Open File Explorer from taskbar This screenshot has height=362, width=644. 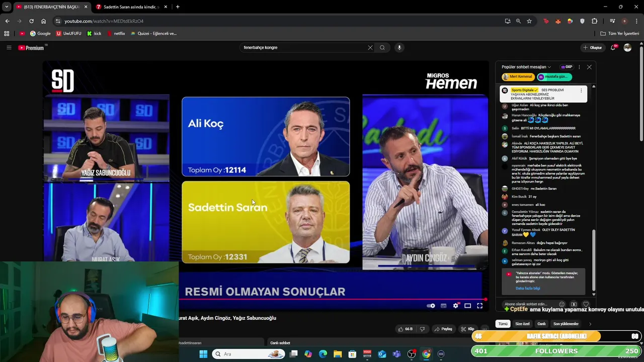(x=338, y=354)
